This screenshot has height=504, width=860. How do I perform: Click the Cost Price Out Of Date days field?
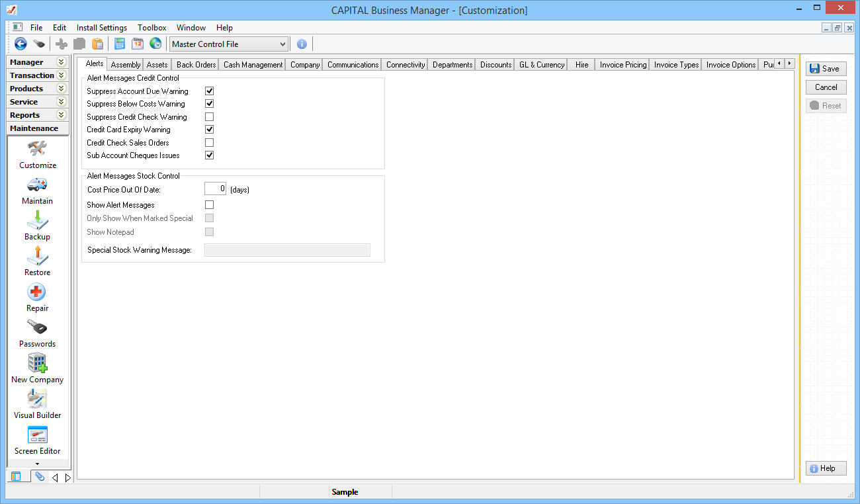216,189
